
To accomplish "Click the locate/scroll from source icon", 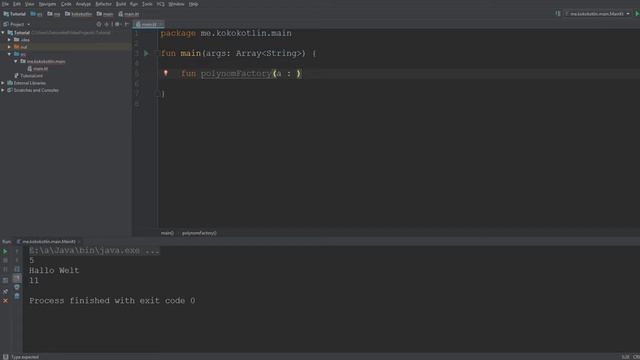I will click(x=99, y=24).
